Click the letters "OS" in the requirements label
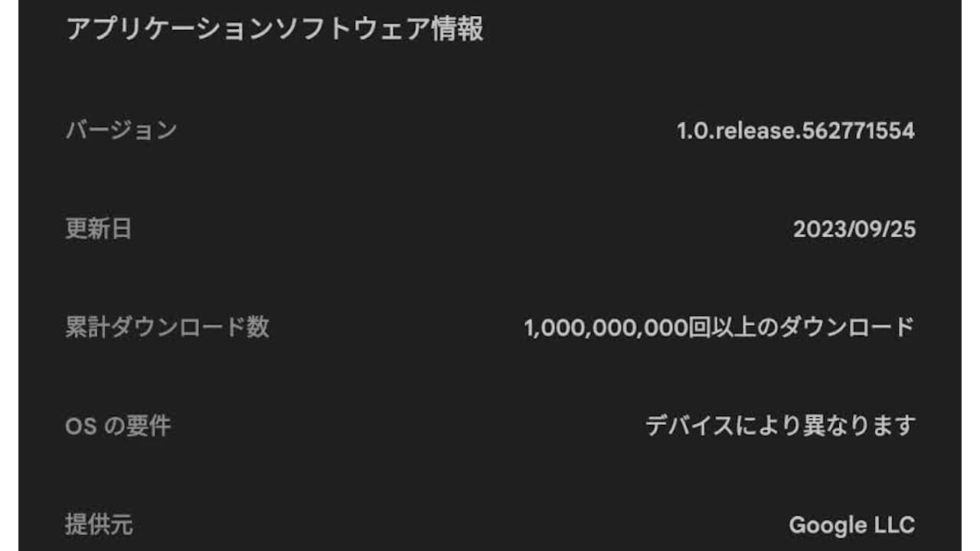 pos(80,426)
